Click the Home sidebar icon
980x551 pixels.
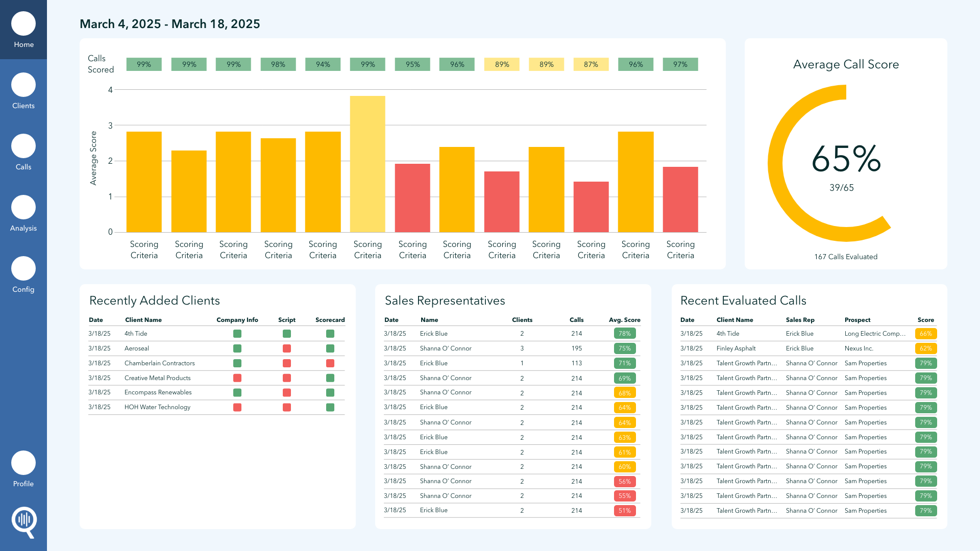click(x=23, y=24)
